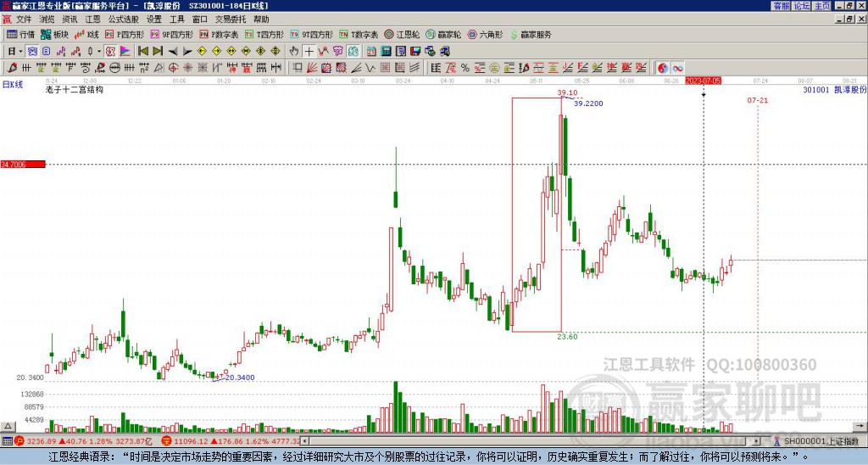Click the infinity symbol icon
Image resolution: width=868 pixels, height=465 pixels.
point(677,68)
